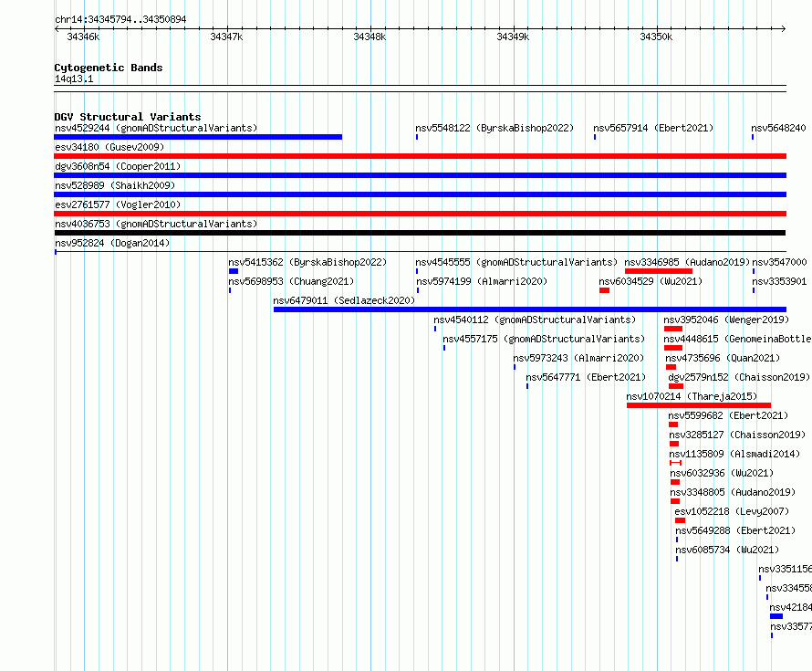Select the small blue nsv5415362 bar

[234, 271]
